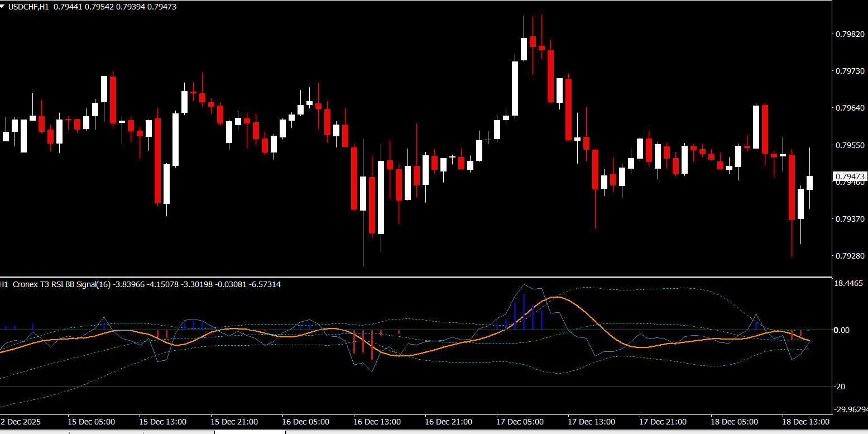Click the 0.79370 price scale value
The height and width of the screenshot is (434, 868).
click(x=850, y=219)
